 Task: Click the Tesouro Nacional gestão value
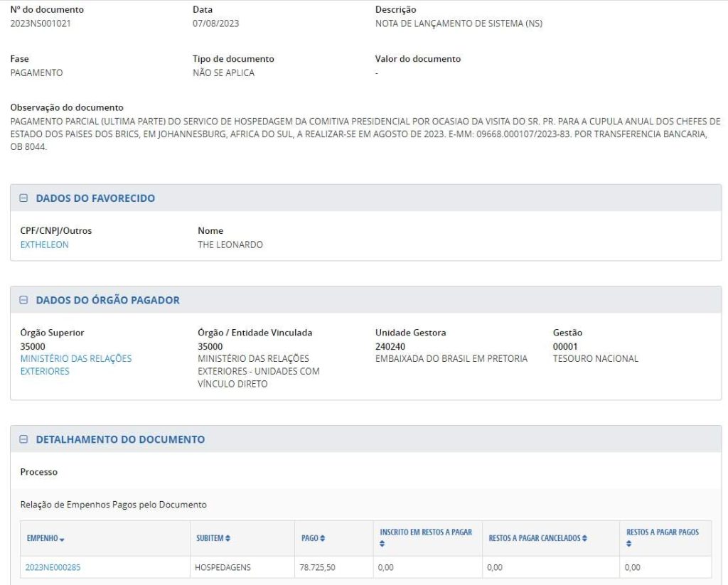click(x=595, y=358)
